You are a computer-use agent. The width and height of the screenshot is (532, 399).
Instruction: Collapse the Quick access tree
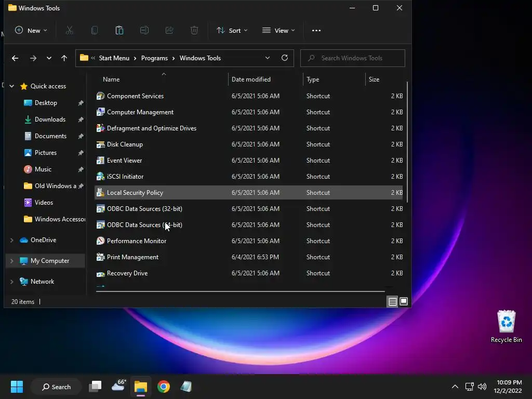coord(12,86)
